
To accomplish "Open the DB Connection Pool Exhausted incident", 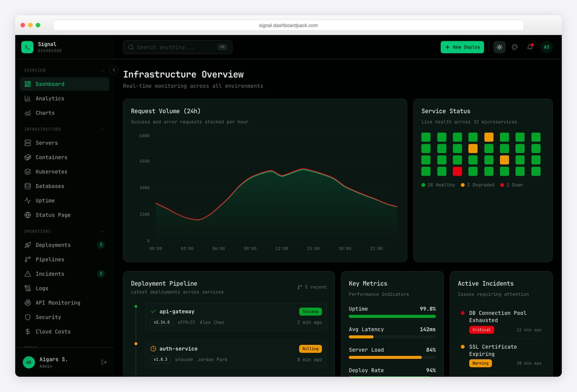I will (x=501, y=322).
